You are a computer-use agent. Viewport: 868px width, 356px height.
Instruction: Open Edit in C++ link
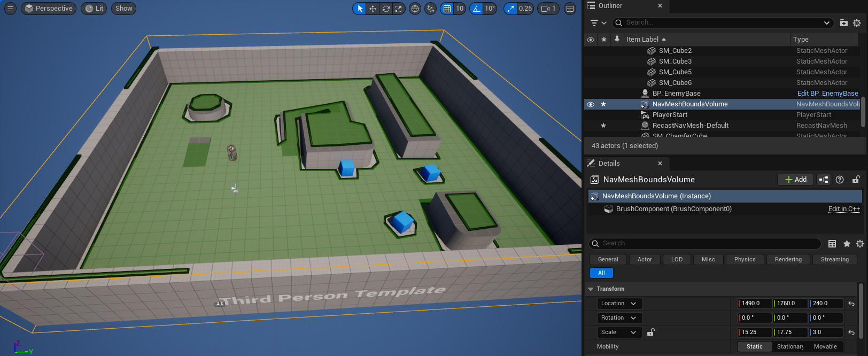(x=844, y=209)
